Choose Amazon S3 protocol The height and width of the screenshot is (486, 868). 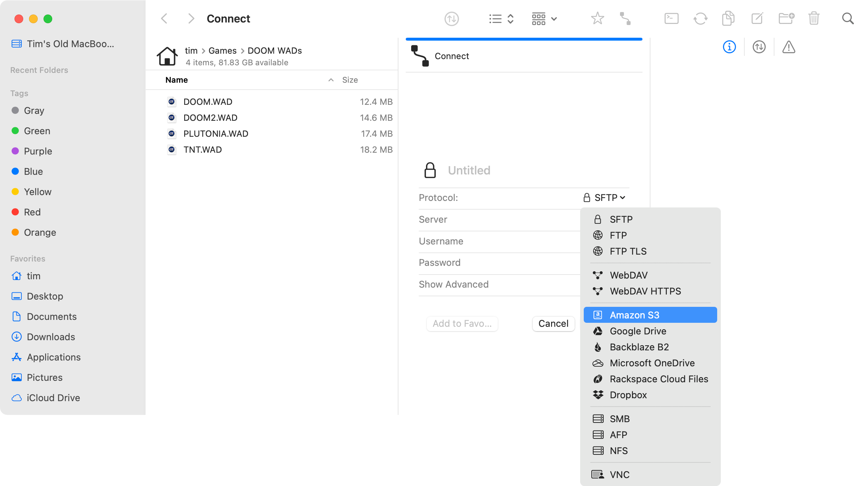click(650, 315)
